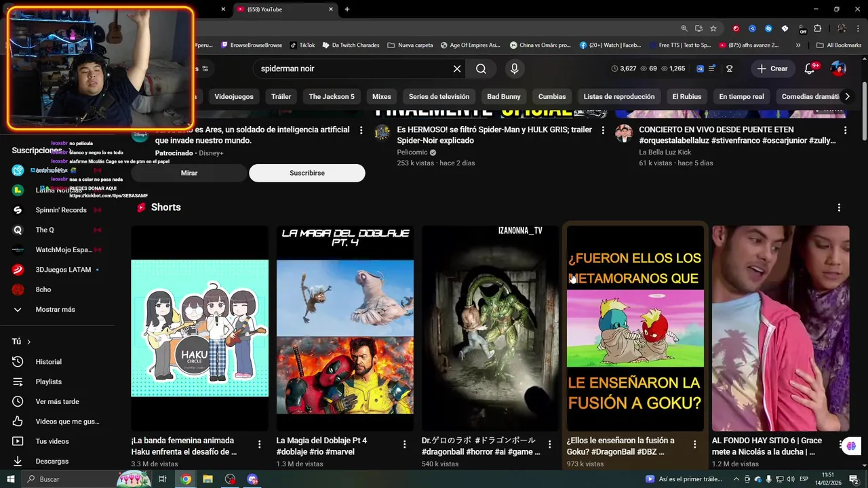Open Chrome extensions puzzle icon
This screenshot has width=868, height=488.
[x=818, y=28]
